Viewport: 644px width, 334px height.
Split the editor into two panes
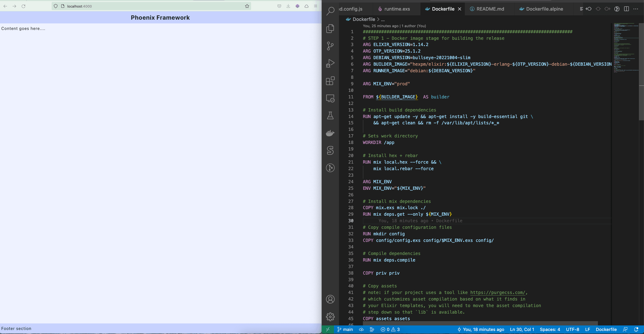click(x=626, y=9)
